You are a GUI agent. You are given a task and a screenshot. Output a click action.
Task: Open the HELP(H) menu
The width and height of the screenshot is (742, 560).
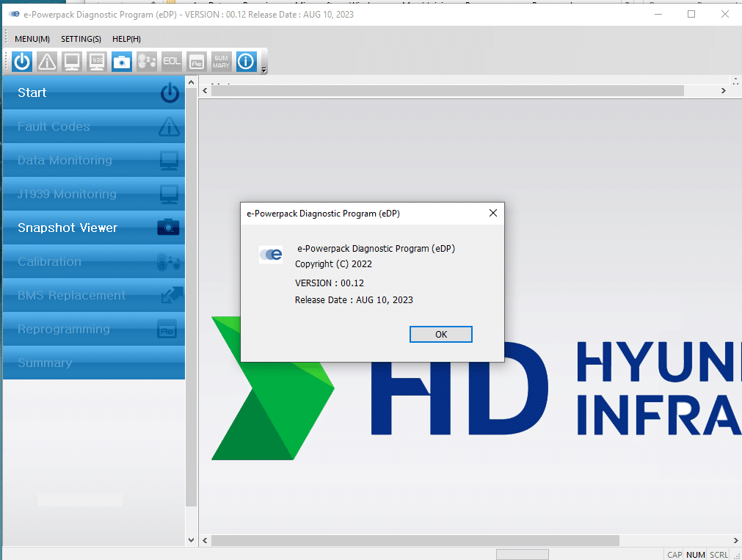126,39
